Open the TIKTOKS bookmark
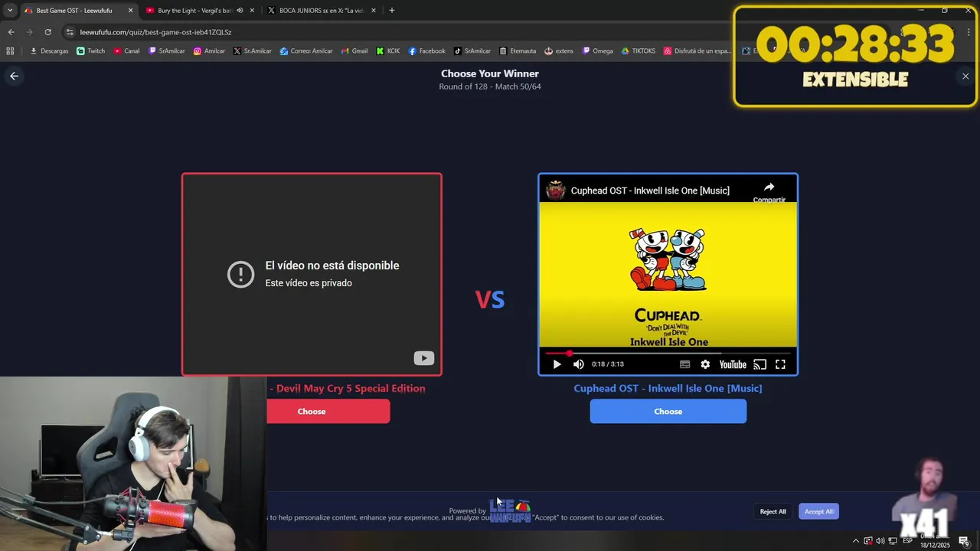 click(x=639, y=51)
